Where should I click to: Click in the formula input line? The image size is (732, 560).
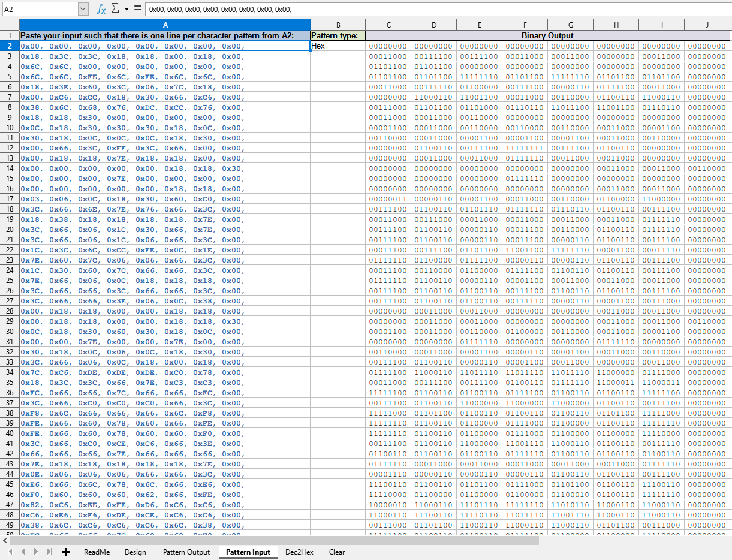coord(437,9)
